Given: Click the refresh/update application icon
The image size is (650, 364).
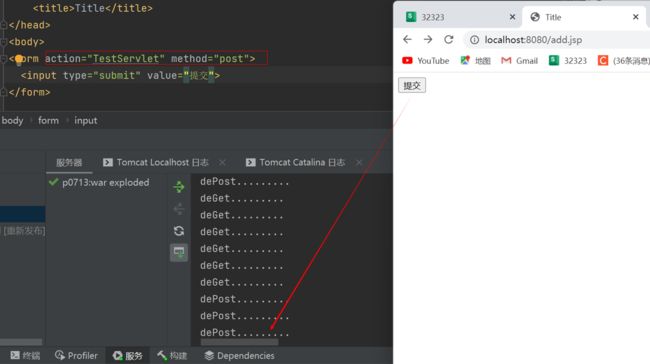Looking at the screenshot, I should pos(179,231).
